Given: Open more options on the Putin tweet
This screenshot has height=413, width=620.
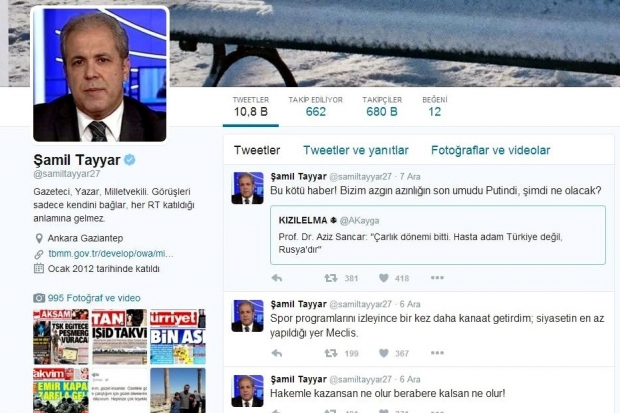Looking at the screenshot, I should click(x=437, y=278).
